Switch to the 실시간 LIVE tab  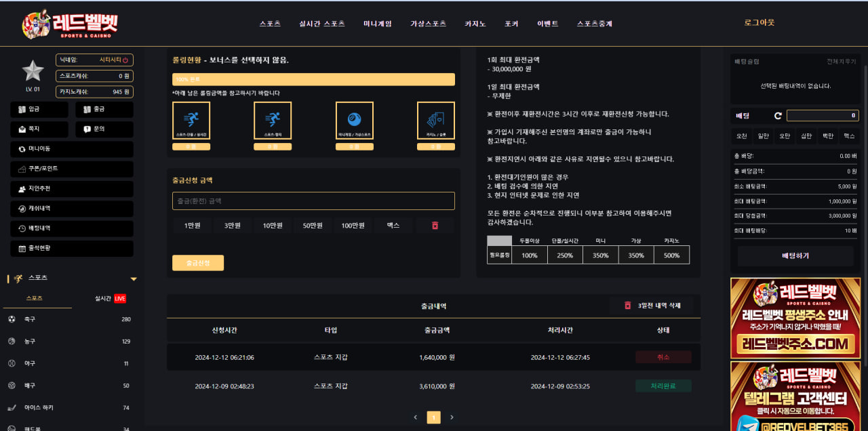point(110,298)
